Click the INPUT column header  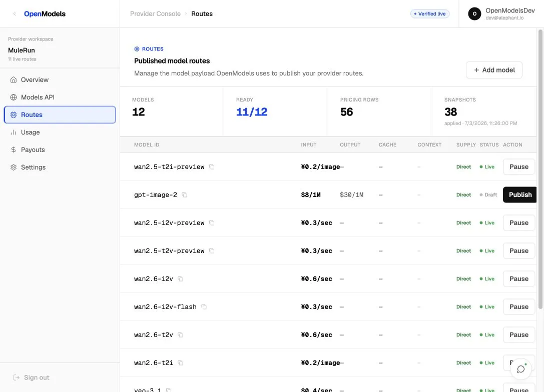tap(309, 145)
